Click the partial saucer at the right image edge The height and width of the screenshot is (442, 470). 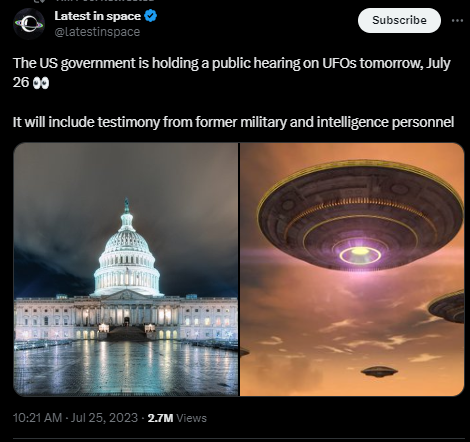(447, 307)
